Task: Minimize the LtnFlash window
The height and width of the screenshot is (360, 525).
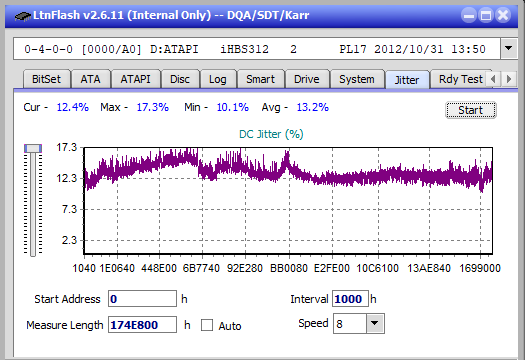Action: click(469, 15)
